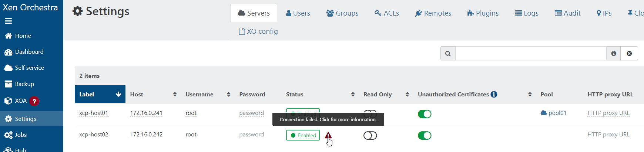Click the Xen Orchestra title link
644x152 pixels.
(30, 7)
